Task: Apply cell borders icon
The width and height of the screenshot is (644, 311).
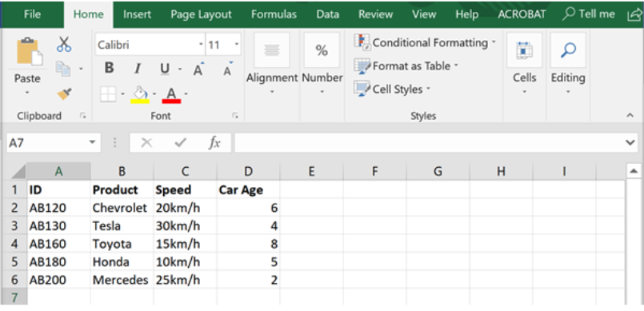Action: [108, 94]
